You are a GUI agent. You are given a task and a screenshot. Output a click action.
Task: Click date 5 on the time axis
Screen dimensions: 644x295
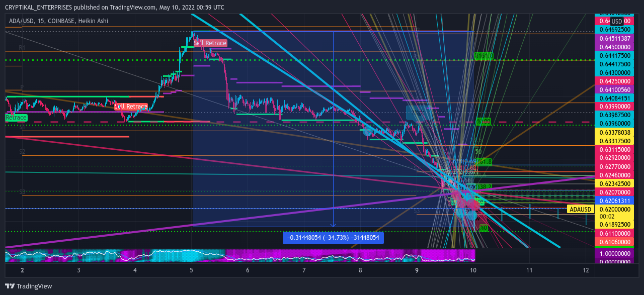[192, 270]
